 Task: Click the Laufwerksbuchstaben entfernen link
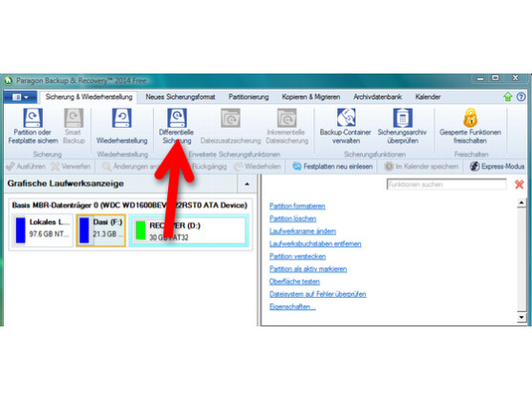coord(315,243)
